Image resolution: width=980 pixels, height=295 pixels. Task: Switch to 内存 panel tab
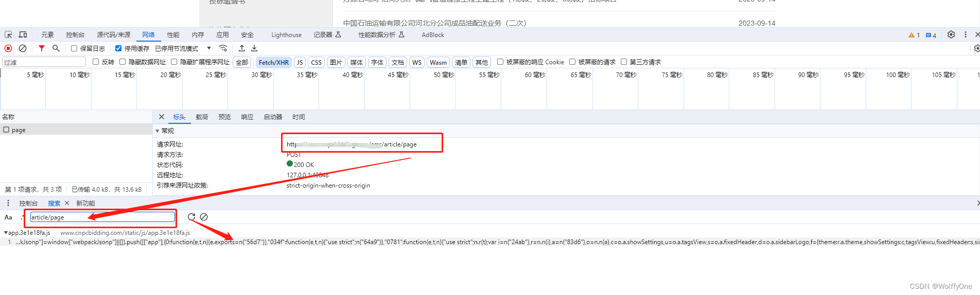(x=198, y=34)
